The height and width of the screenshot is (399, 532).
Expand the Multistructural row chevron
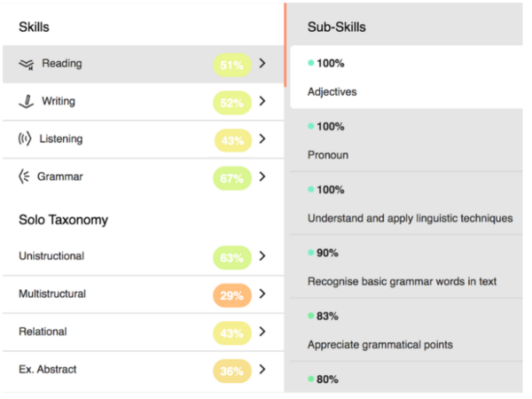point(262,294)
